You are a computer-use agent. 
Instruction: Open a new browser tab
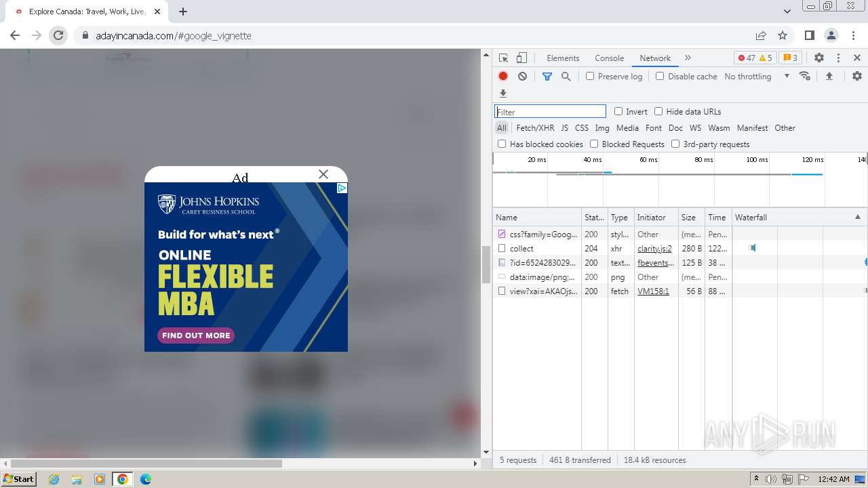(x=183, y=12)
